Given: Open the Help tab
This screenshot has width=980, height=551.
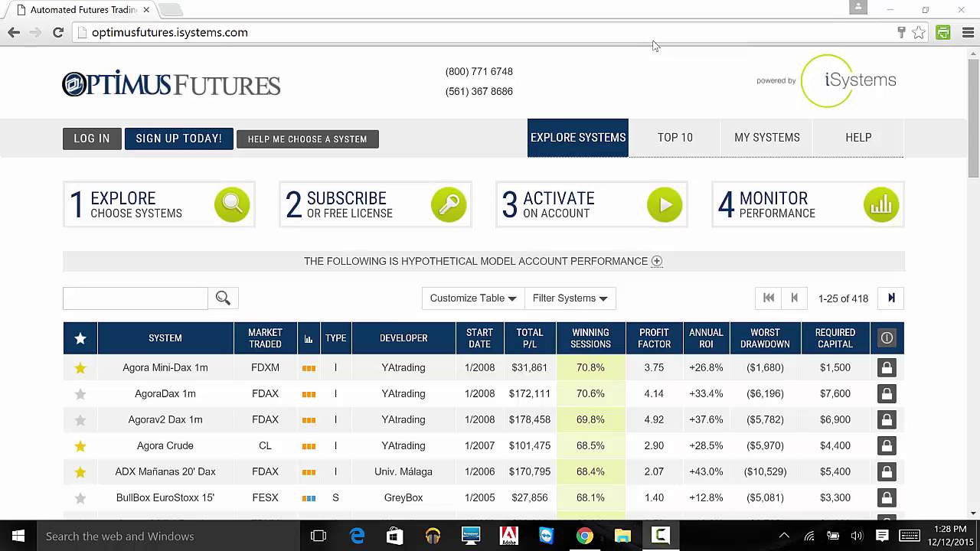Looking at the screenshot, I should [x=858, y=138].
